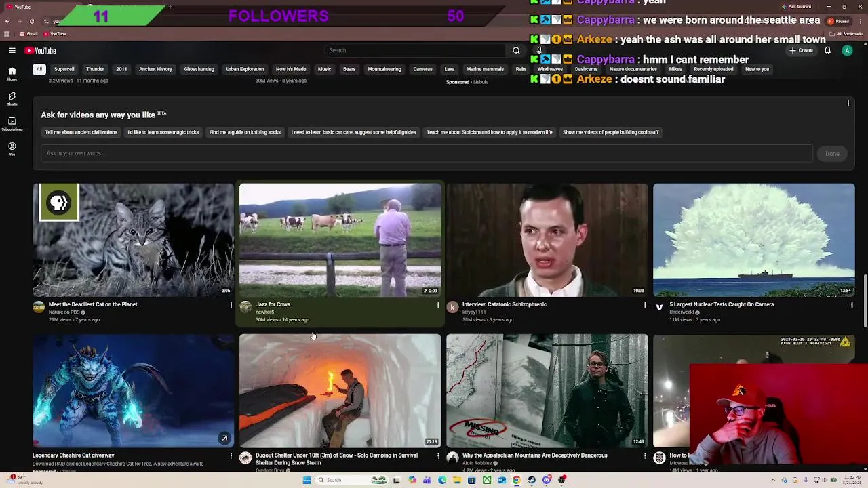Open Microsoft Edge from the taskbar
The height and width of the screenshot is (488, 868).
(442, 480)
